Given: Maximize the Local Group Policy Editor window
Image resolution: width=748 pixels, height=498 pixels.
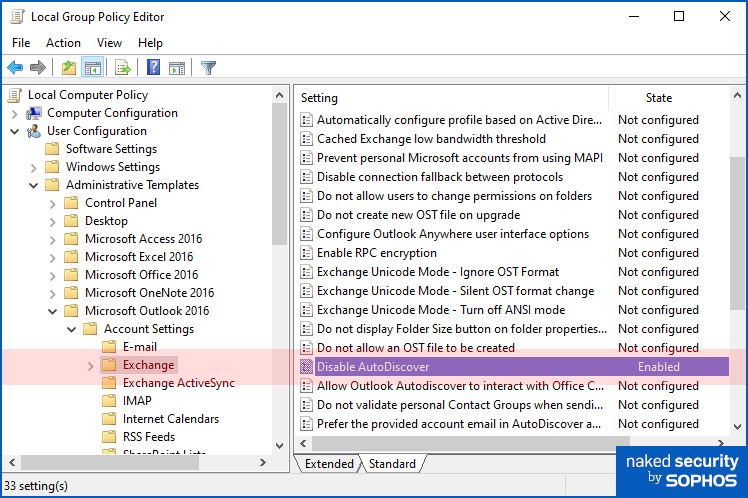Looking at the screenshot, I should coord(679,17).
